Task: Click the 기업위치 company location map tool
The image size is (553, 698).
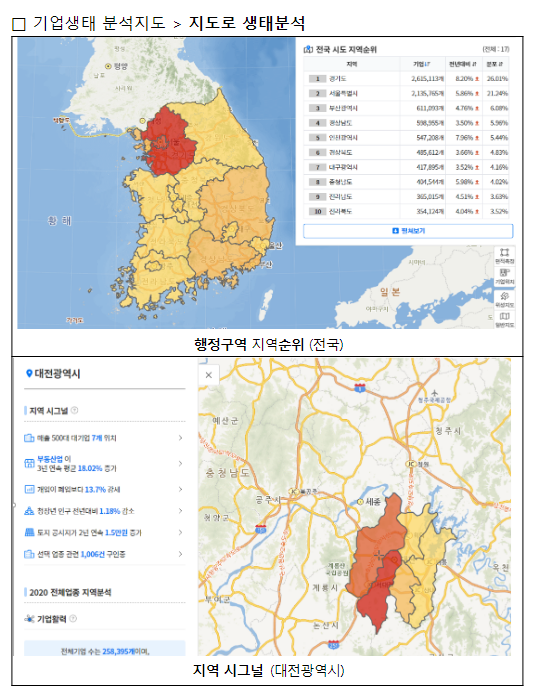Action: (504, 276)
